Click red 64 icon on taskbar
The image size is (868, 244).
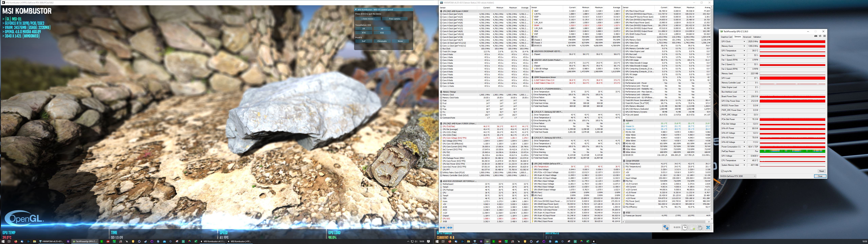coord(108,241)
